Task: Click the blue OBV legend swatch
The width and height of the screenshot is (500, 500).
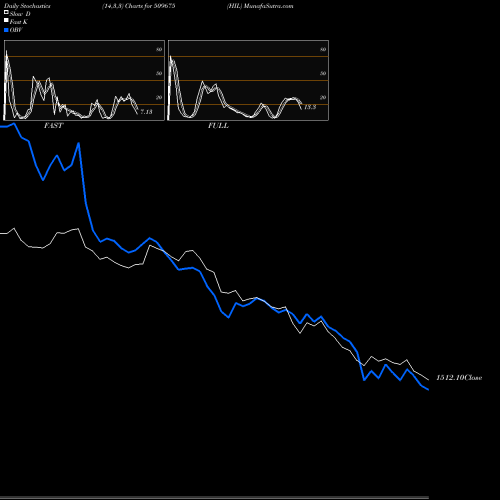Action: click(x=6, y=30)
